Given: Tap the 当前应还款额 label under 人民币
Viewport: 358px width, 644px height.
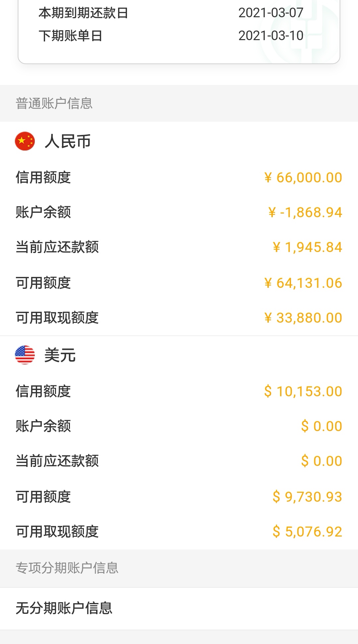Looking at the screenshot, I should coord(57,247).
